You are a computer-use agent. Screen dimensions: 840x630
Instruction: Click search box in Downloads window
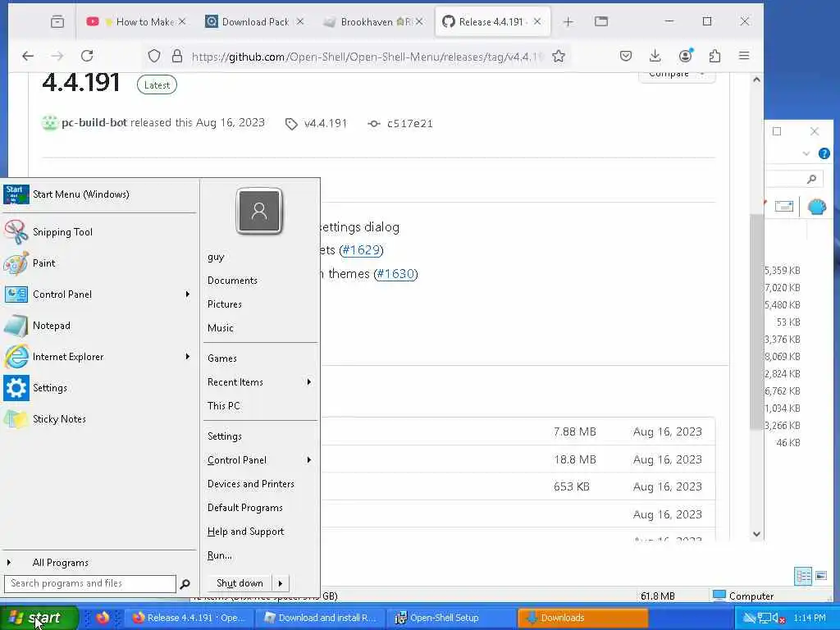[793, 179]
